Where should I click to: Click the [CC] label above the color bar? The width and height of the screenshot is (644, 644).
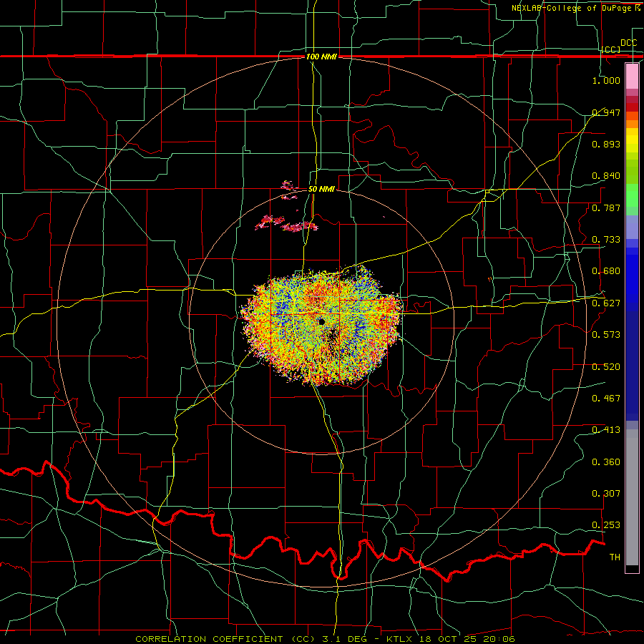611,49
